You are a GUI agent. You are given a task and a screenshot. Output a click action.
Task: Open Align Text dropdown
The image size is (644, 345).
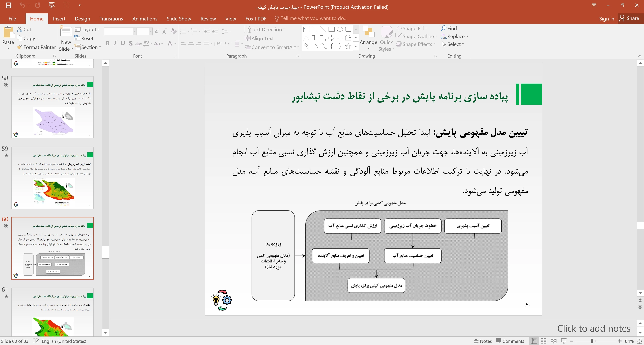(x=261, y=38)
